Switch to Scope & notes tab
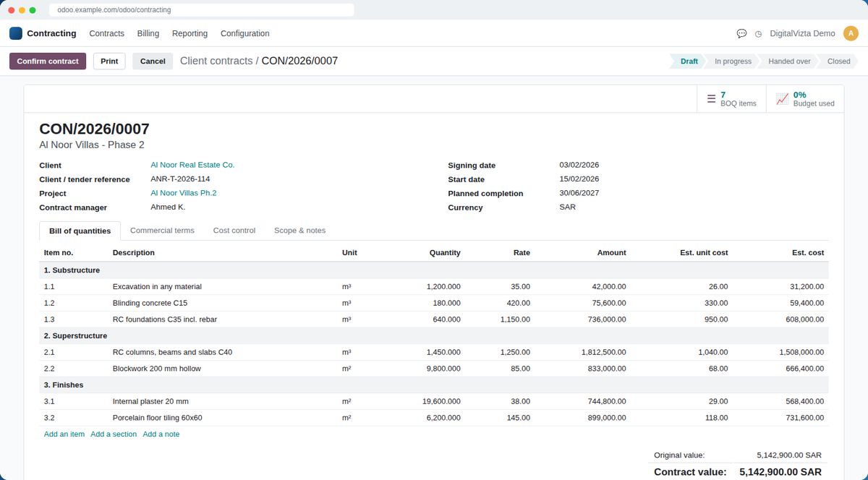868x480 pixels. pos(299,231)
